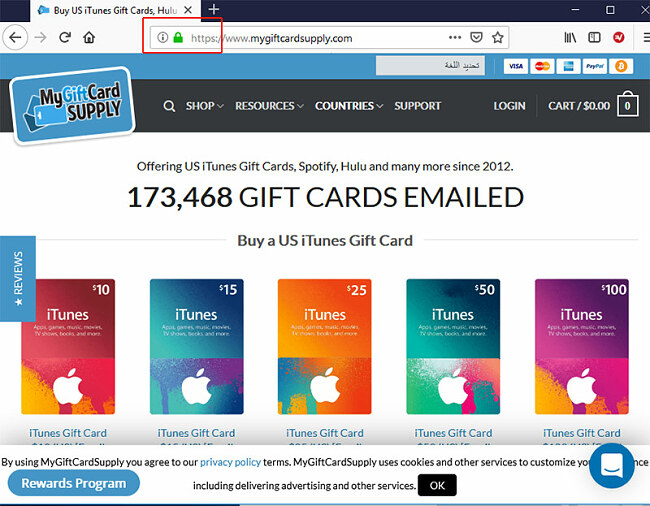Screen dimensions: 650x506
Task: Save page to Pocket icon
Action: click(x=476, y=38)
